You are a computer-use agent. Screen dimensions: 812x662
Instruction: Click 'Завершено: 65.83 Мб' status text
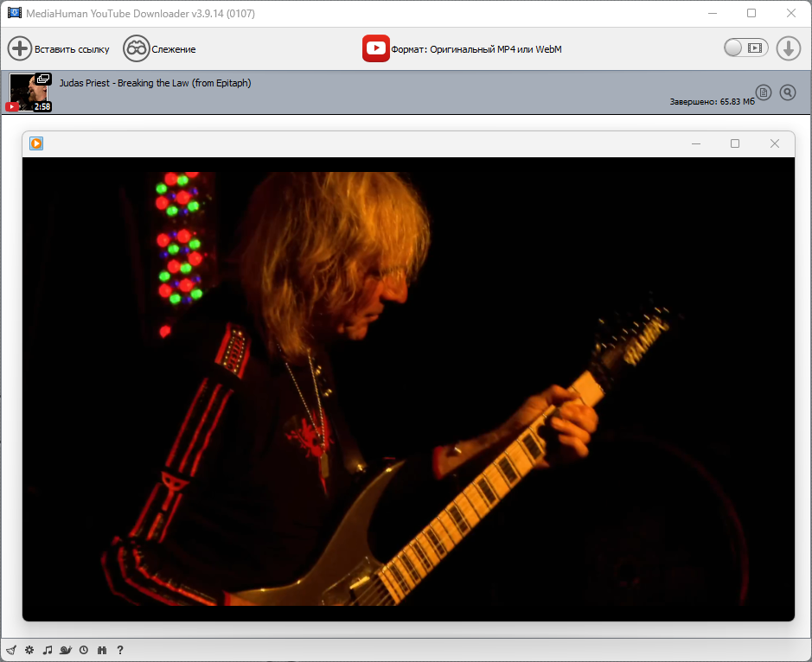tap(712, 101)
